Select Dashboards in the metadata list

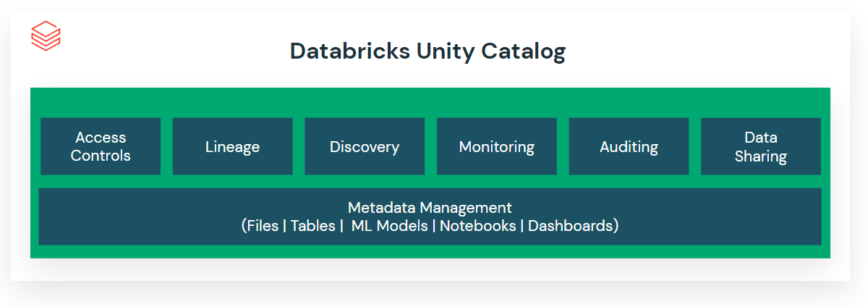pyautogui.click(x=571, y=226)
